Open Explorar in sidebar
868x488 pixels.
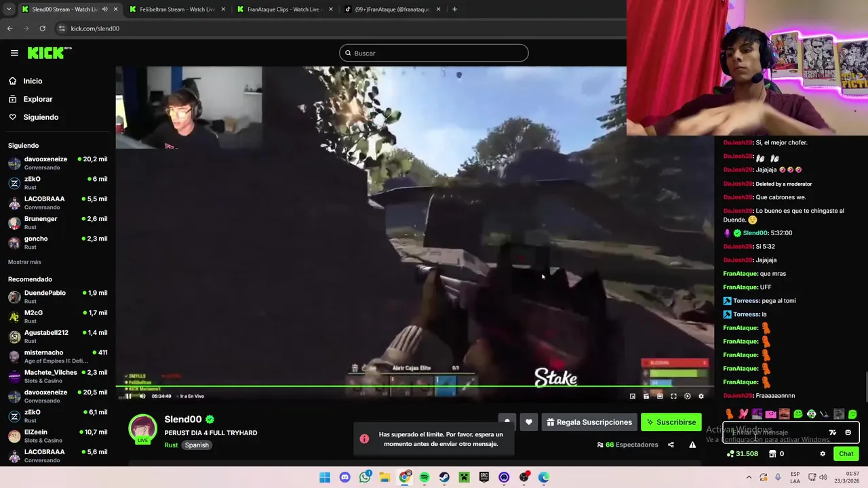coord(38,99)
